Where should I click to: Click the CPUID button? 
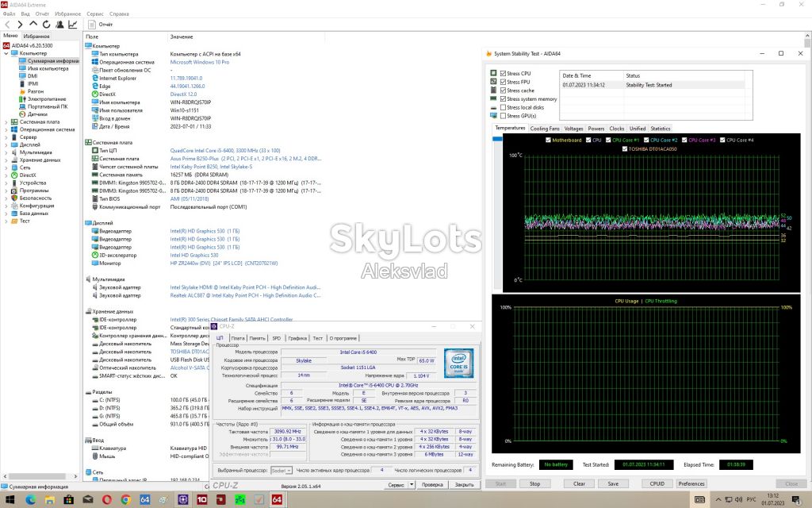657,483
